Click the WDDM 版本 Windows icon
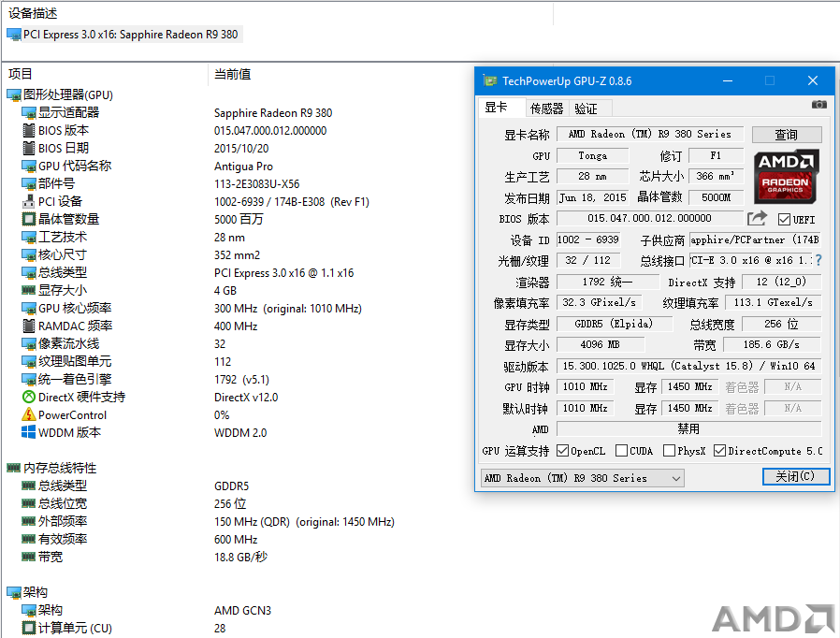This screenshot has width=840, height=638. pos(28,432)
